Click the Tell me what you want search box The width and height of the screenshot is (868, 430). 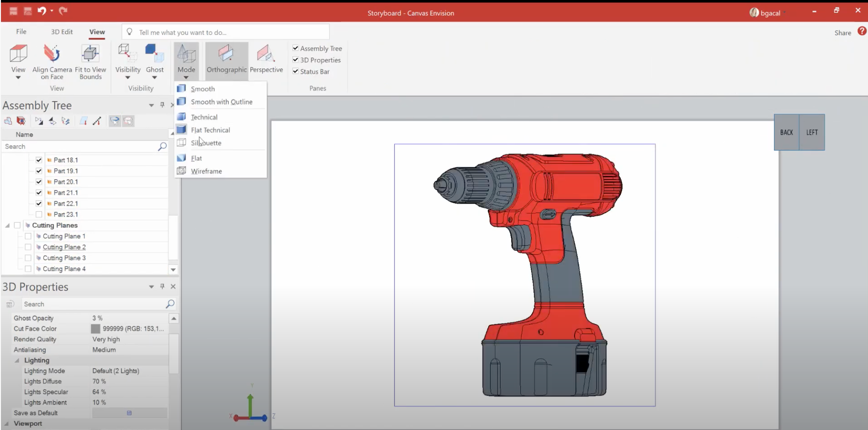click(x=226, y=32)
